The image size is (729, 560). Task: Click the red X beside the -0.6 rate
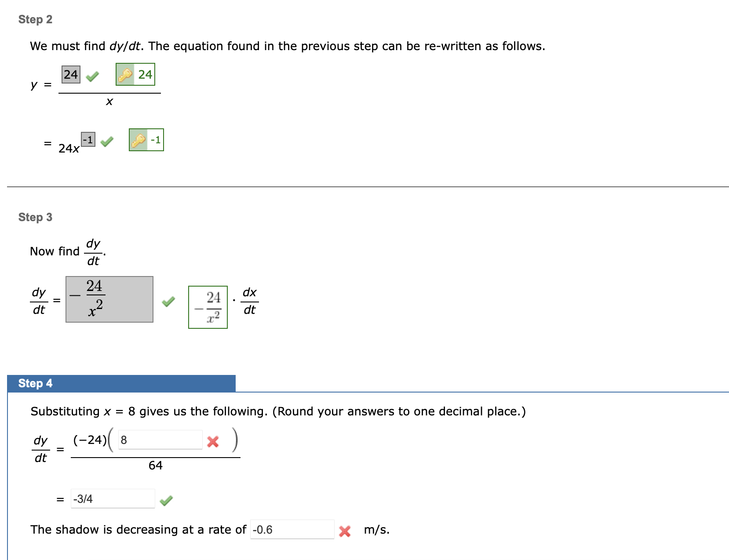pyautogui.click(x=346, y=531)
